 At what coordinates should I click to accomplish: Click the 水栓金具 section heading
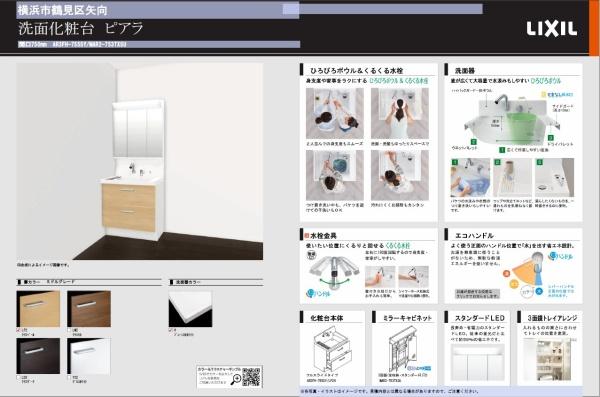323,235
